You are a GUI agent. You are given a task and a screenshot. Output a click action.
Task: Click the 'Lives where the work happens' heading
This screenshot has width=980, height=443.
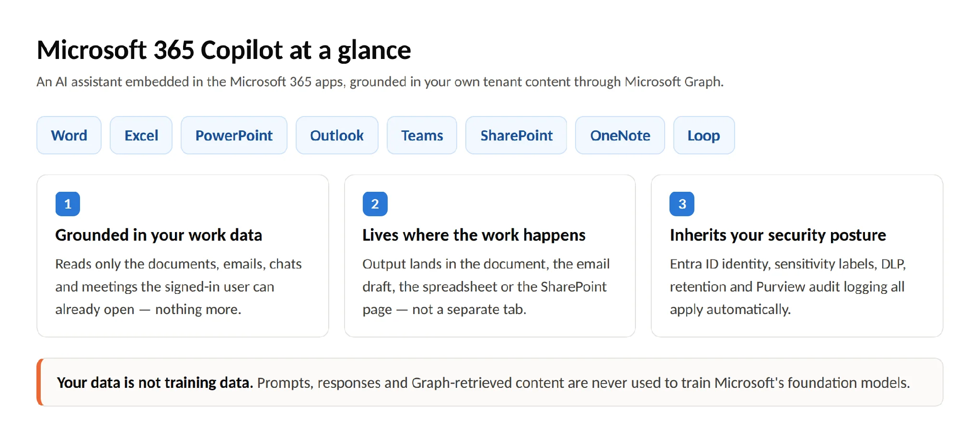point(474,235)
